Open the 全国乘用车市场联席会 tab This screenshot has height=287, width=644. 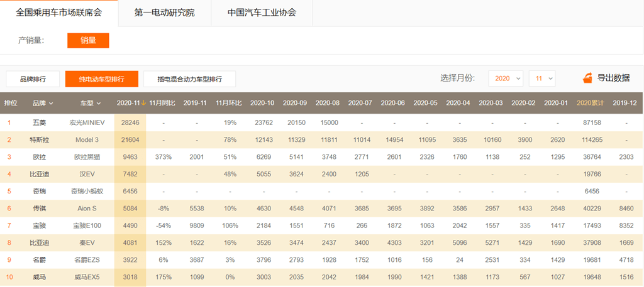tap(58, 13)
